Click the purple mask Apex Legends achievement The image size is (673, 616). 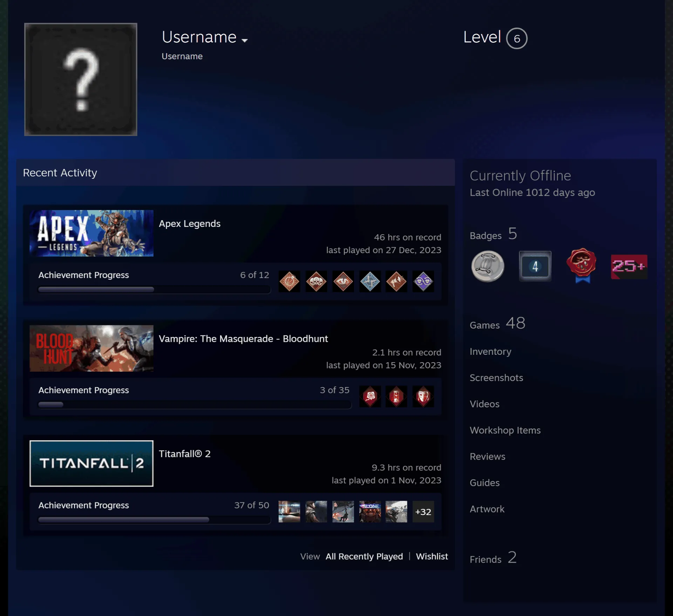click(423, 281)
